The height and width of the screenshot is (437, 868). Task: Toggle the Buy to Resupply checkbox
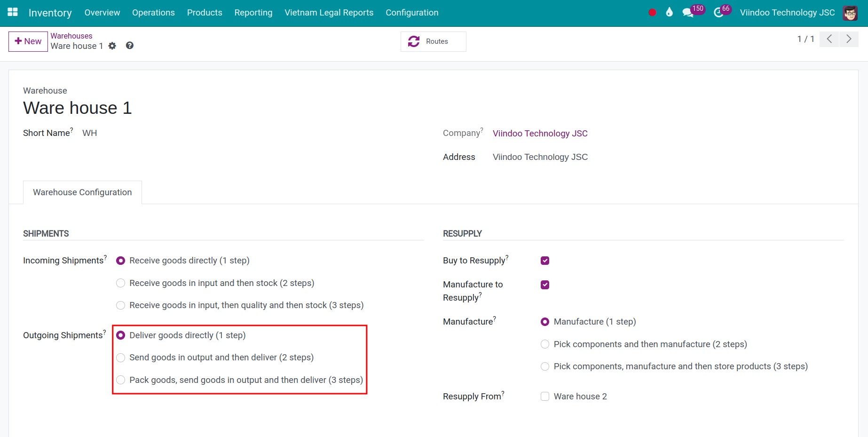545,261
